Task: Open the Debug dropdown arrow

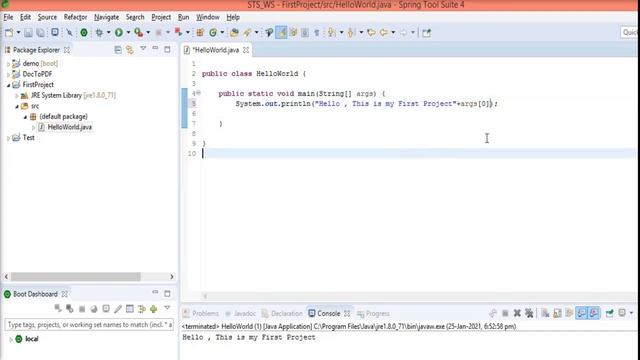Action: point(109,33)
